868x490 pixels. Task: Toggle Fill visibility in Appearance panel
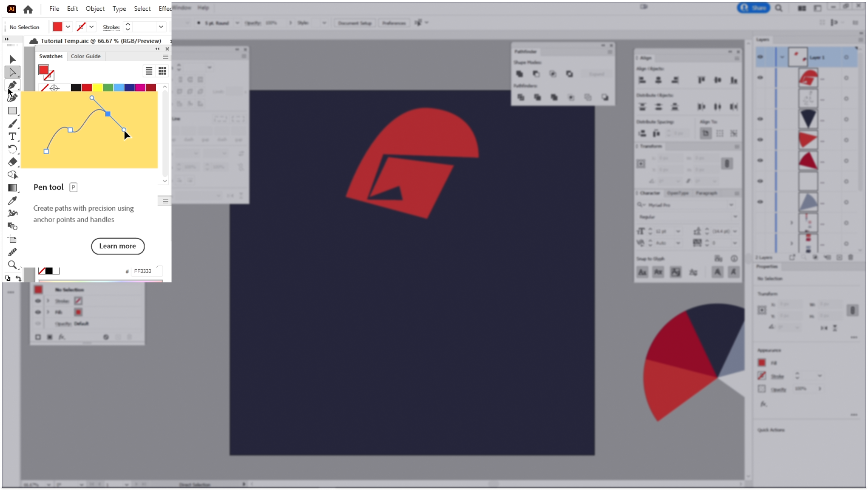pyautogui.click(x=38, y=312)
